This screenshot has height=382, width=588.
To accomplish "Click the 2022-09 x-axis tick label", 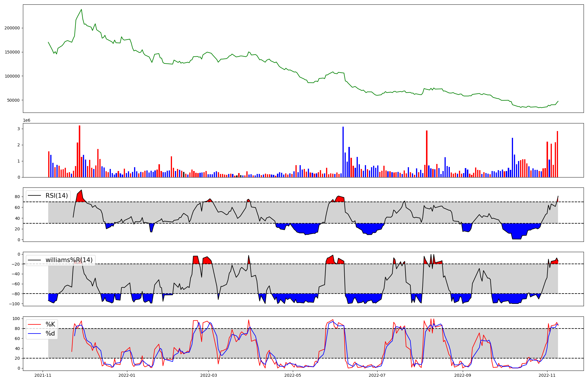I will click(x=463, y=375).
